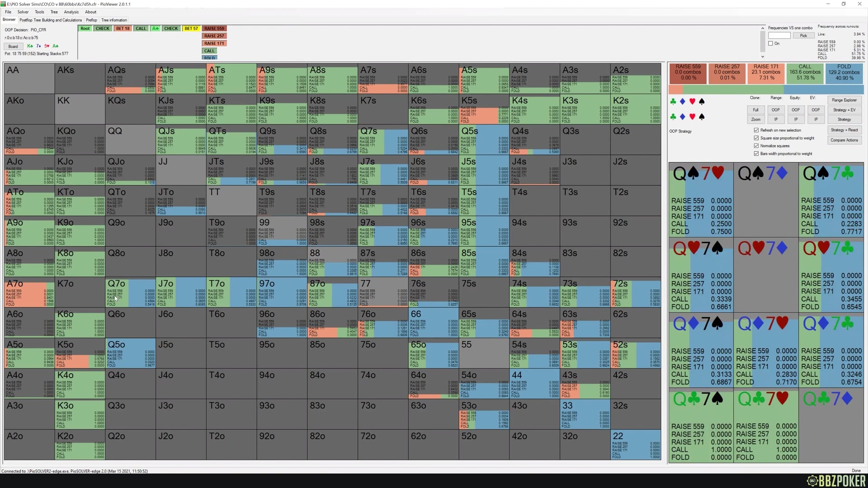
Task: Click the Compare Actions button
Action: point(844,140)
